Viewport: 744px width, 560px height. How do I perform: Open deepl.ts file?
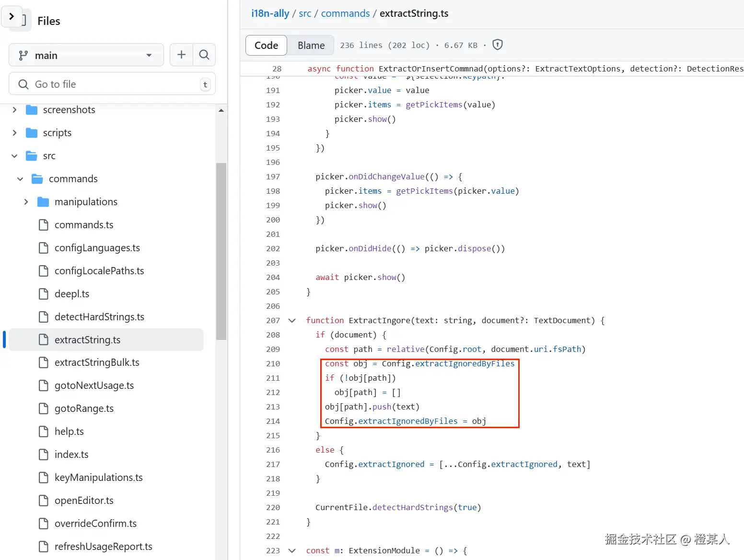point(72,294)
